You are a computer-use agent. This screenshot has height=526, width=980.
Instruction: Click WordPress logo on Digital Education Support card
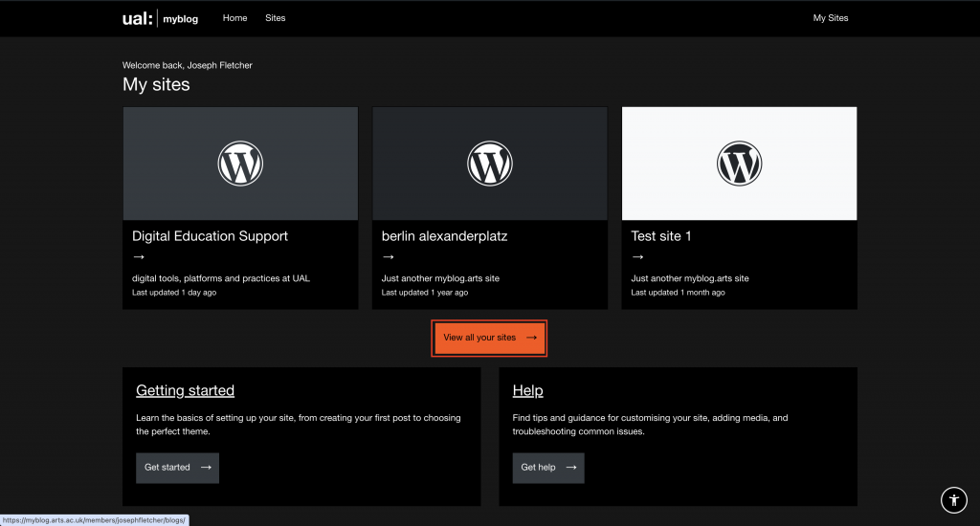240,163
